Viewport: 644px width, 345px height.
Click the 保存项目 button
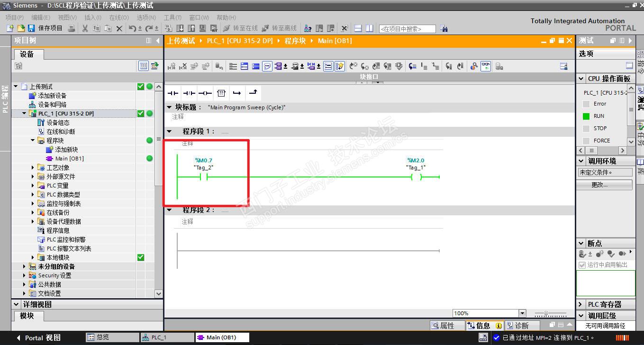point(45,28)
